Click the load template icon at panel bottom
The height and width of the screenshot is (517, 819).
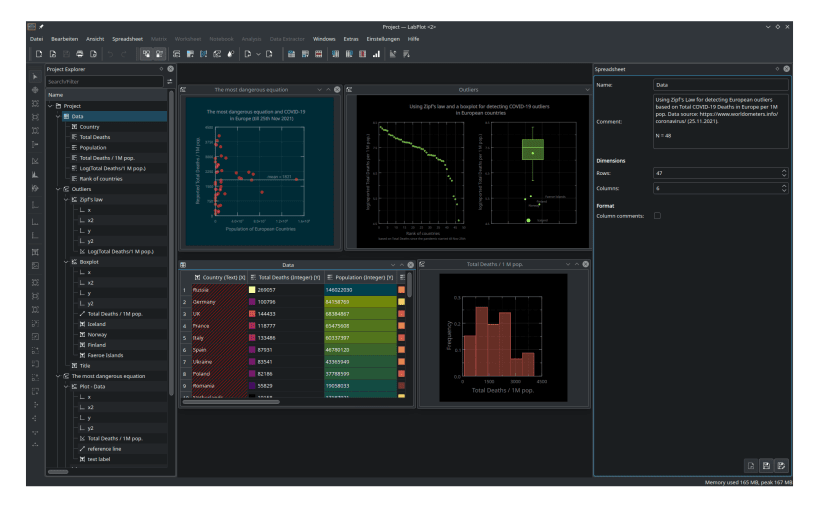pos(751,466)
